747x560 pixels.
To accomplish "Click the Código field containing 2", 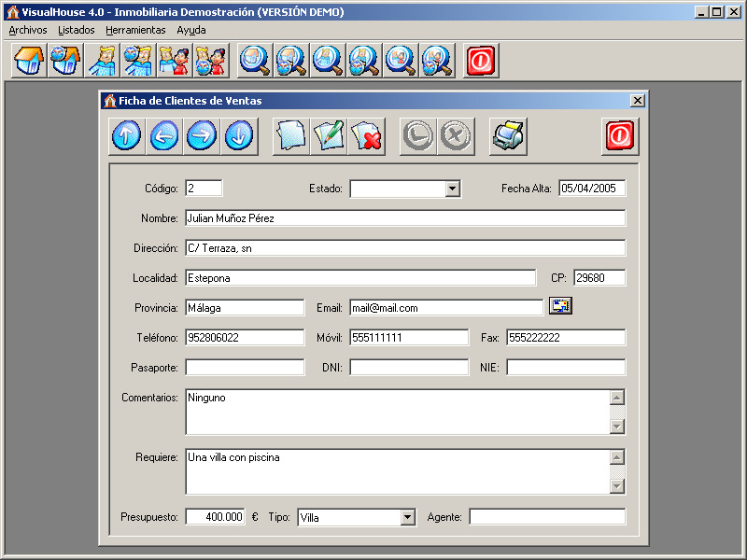I will 204,189.
